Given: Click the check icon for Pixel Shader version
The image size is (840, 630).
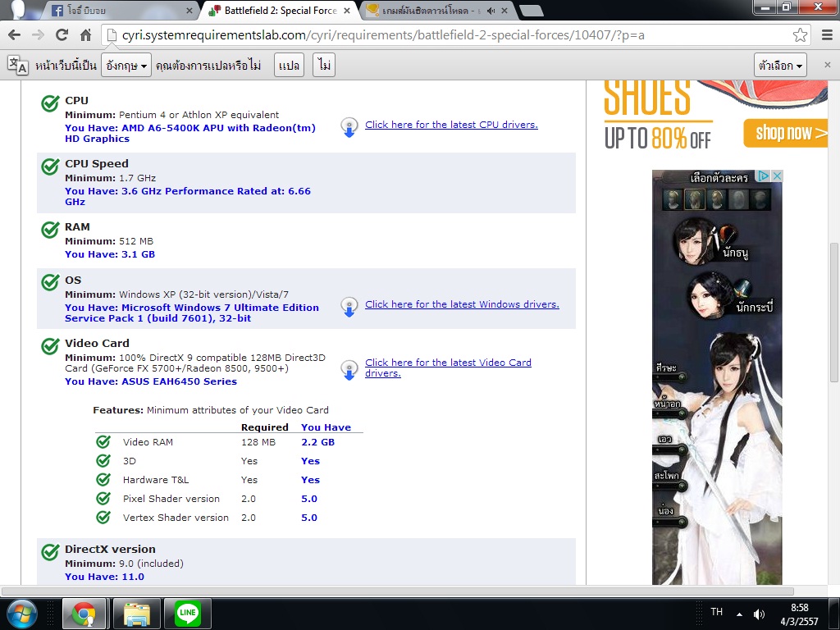Looking at the screenshot, I should pos(103,498).
